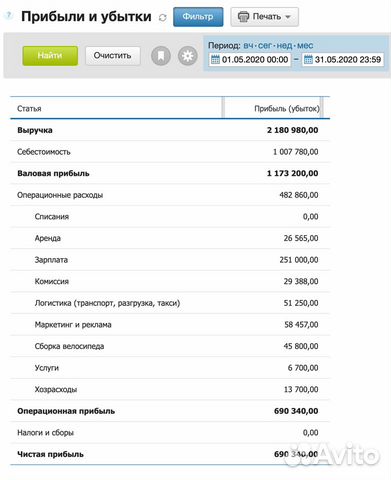Click the services value 6 700,00
This screenshot has height=480, width=391.
click(303, 368)
